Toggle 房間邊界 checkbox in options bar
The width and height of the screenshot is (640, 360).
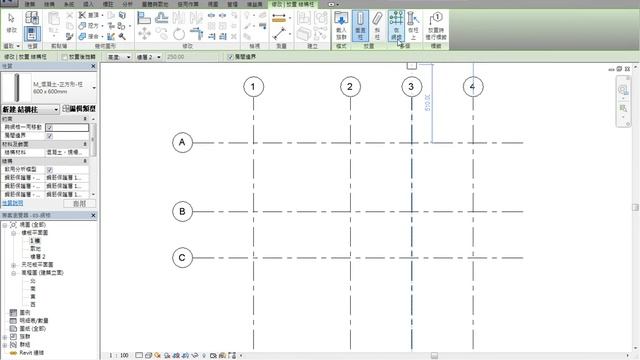point(230,57)
